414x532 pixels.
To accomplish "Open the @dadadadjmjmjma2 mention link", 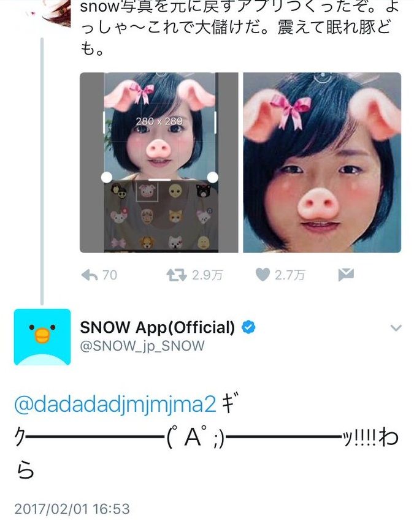I will pyautogui.click(x=115, y=405).
